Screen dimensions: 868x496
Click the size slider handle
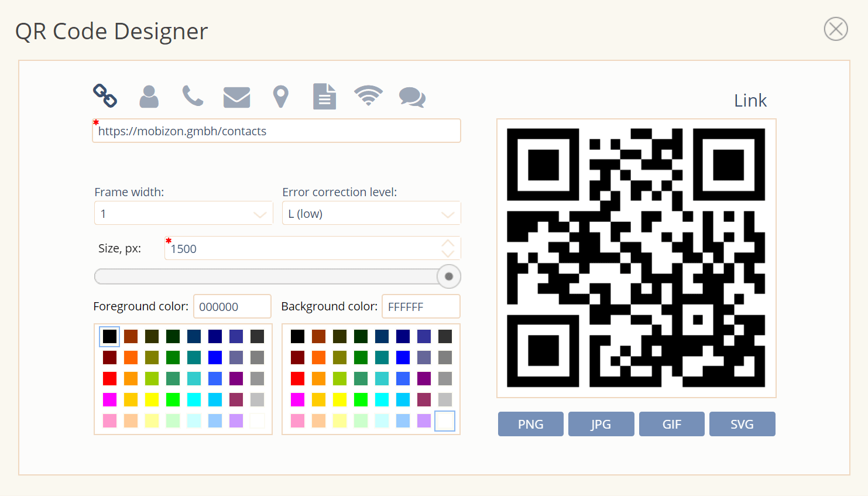pyautogui.click(x=449, y=276)
